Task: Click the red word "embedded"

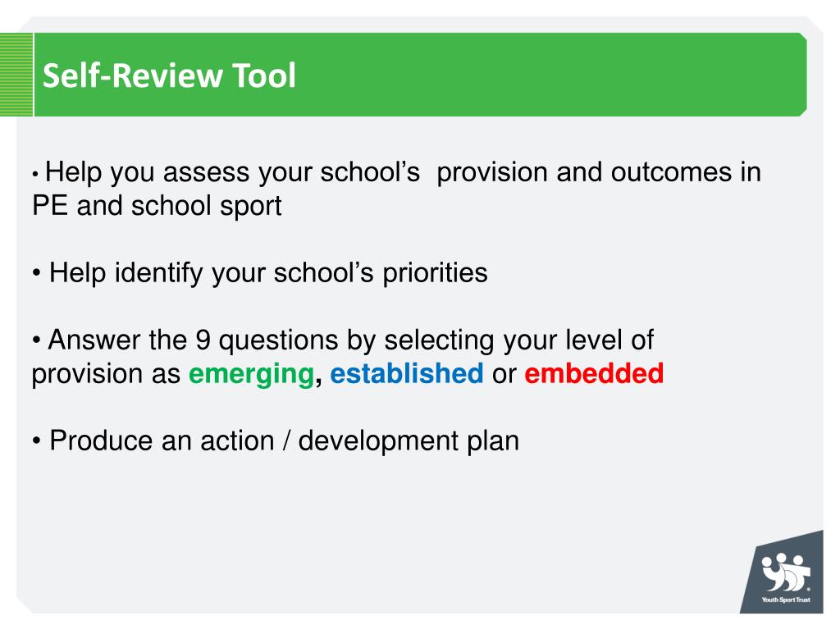Action: 593,374
